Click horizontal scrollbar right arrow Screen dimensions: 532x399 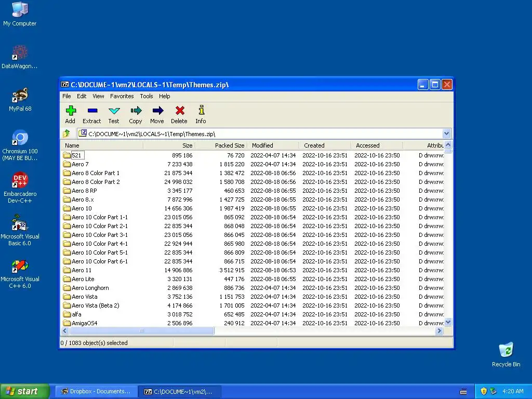(440, 330)
